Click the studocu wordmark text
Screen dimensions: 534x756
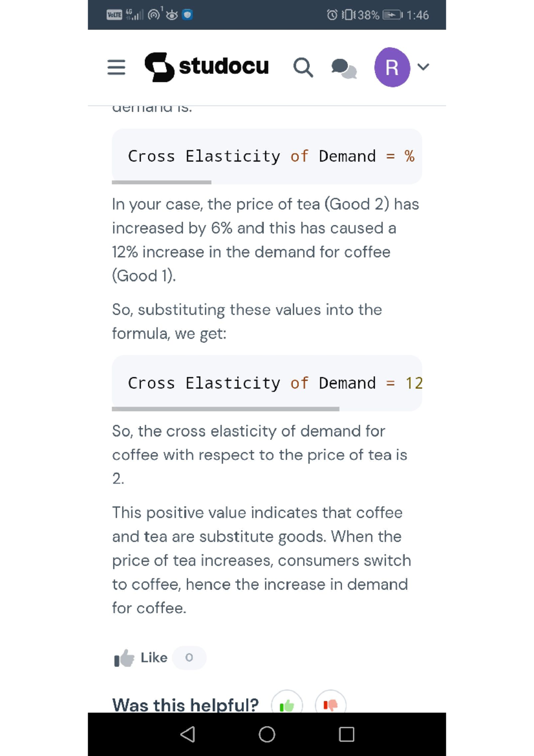[x=224, y=66]
